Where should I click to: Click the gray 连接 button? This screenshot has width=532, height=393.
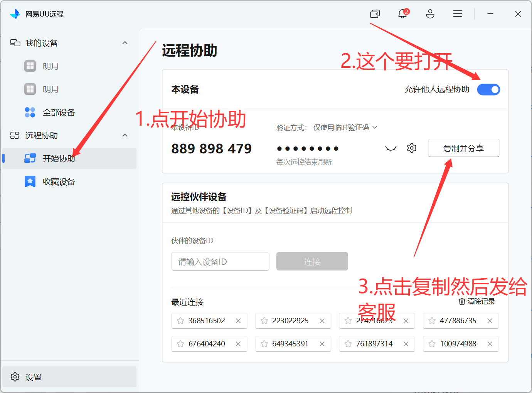pyautogui.click(x=312, y=262)
